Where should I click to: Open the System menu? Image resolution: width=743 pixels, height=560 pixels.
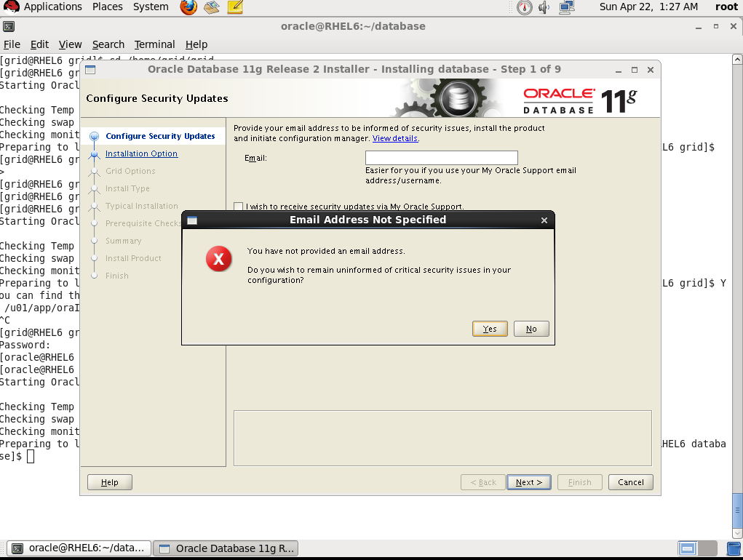(x=151, y=7)
